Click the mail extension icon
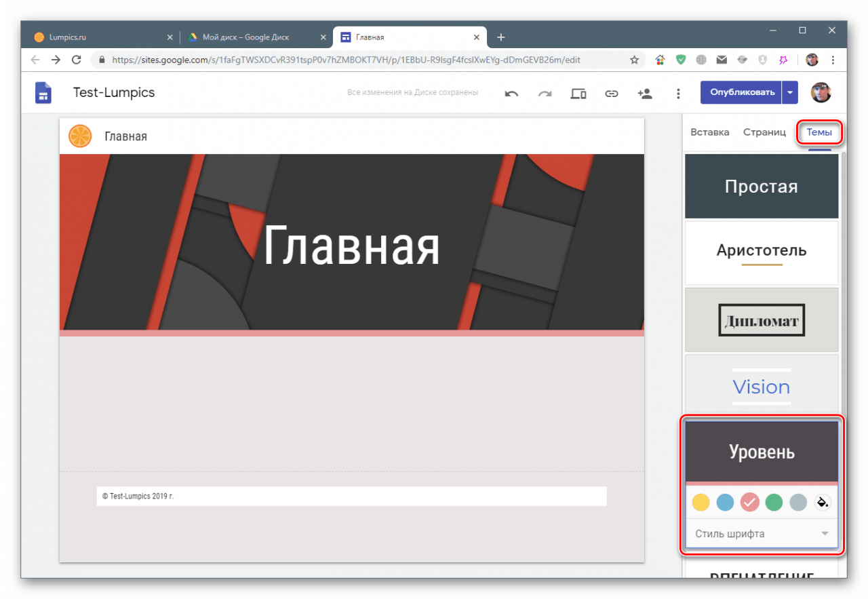 [x=722, y=60]
